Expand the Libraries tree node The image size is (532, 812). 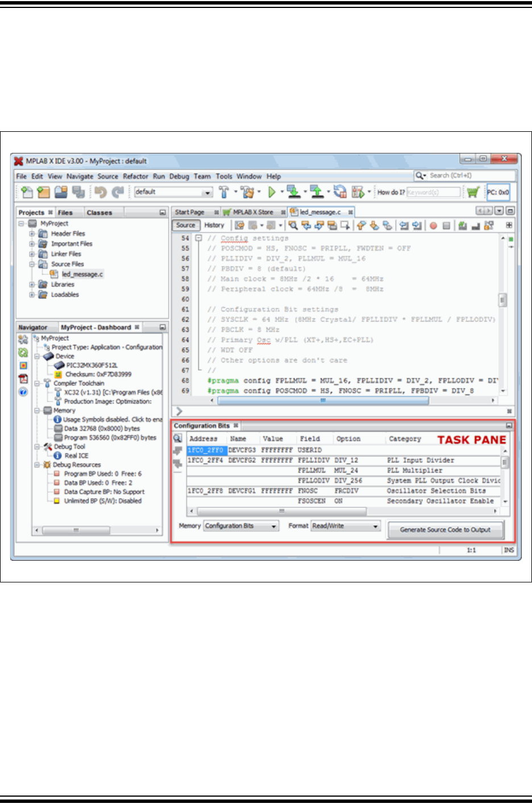point(32,285)
